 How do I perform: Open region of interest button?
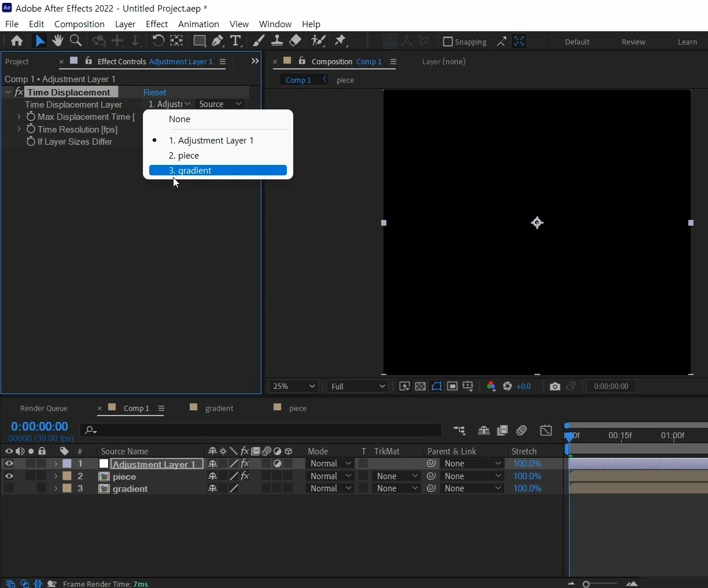(x=452, y=387)
